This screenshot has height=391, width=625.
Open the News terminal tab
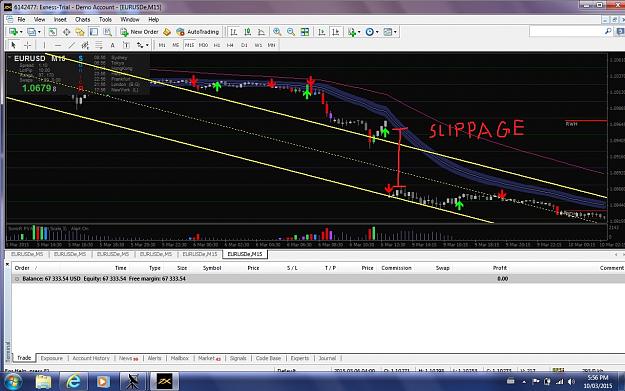tap(128, 358)
